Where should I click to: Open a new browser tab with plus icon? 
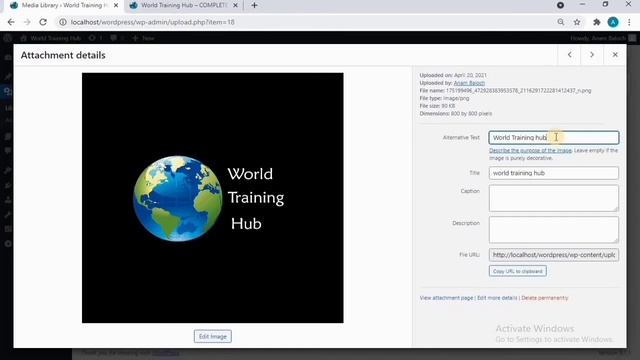(x=254, y=5)
